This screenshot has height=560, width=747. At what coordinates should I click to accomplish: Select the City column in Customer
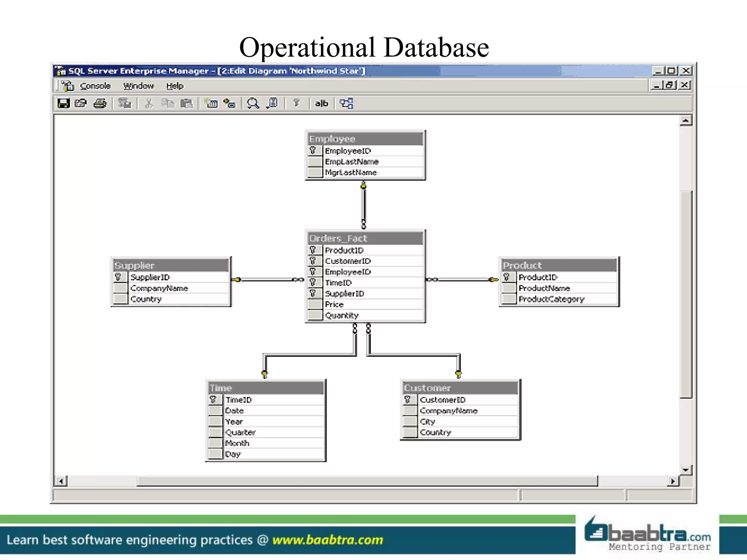pyautogui.click(x=460, y=421)
